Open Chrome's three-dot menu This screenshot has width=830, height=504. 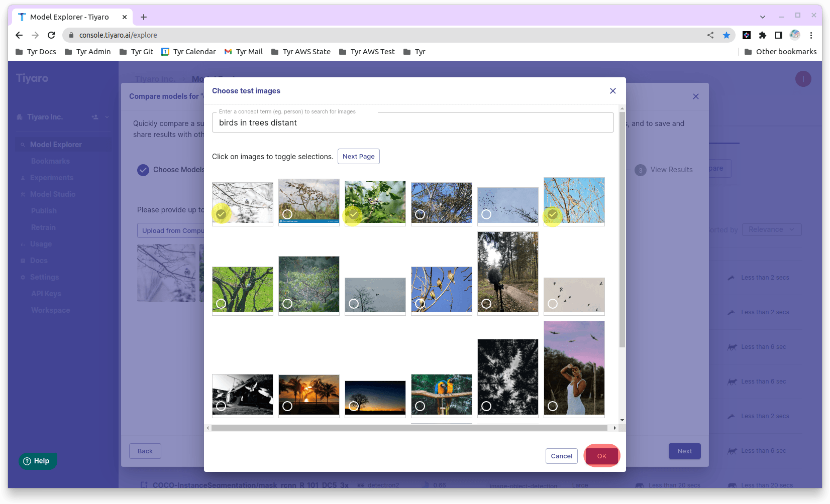tap(811, 35)
